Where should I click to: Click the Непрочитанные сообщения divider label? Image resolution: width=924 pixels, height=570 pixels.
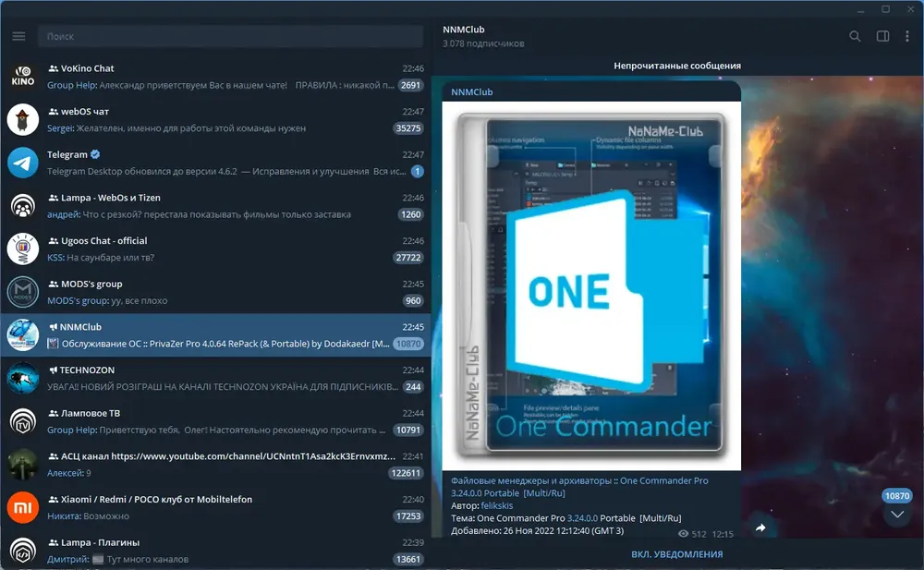pyautogui.click(x=677, y=66)
